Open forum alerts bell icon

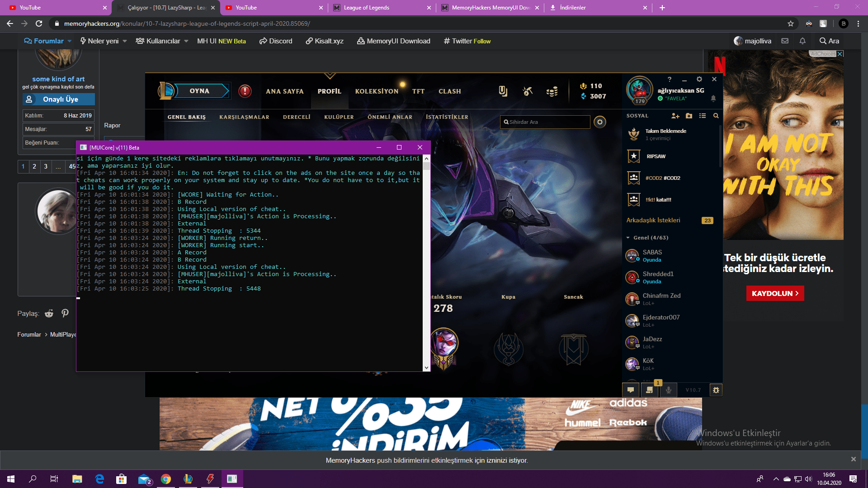pos(802,41)
